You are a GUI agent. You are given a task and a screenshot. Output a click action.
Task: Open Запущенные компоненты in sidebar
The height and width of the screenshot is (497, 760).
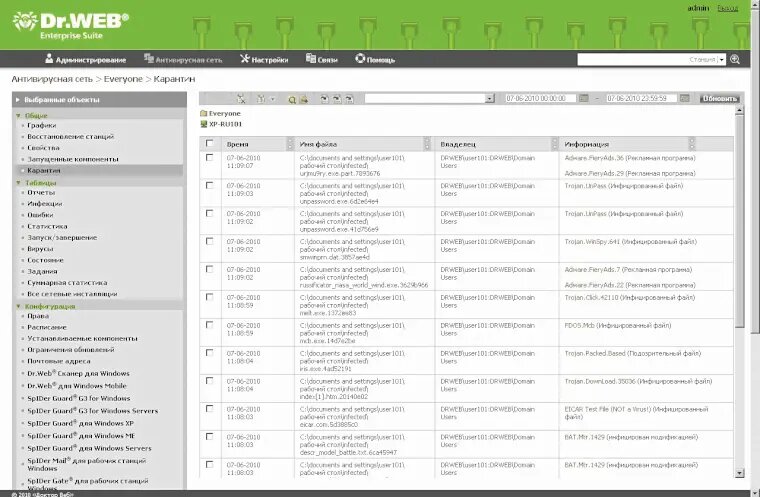click(73, 159)
